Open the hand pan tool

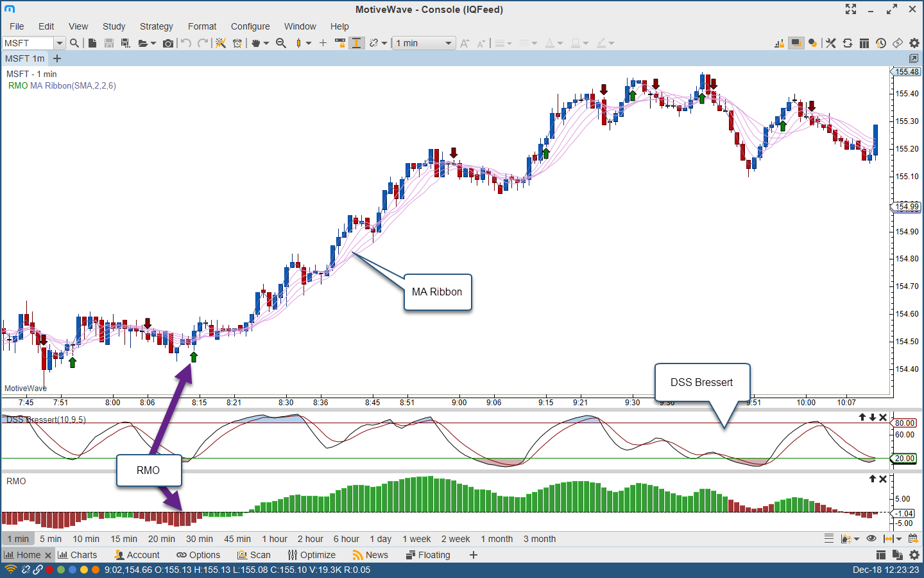pyautogui.click(x=256, y=43)
